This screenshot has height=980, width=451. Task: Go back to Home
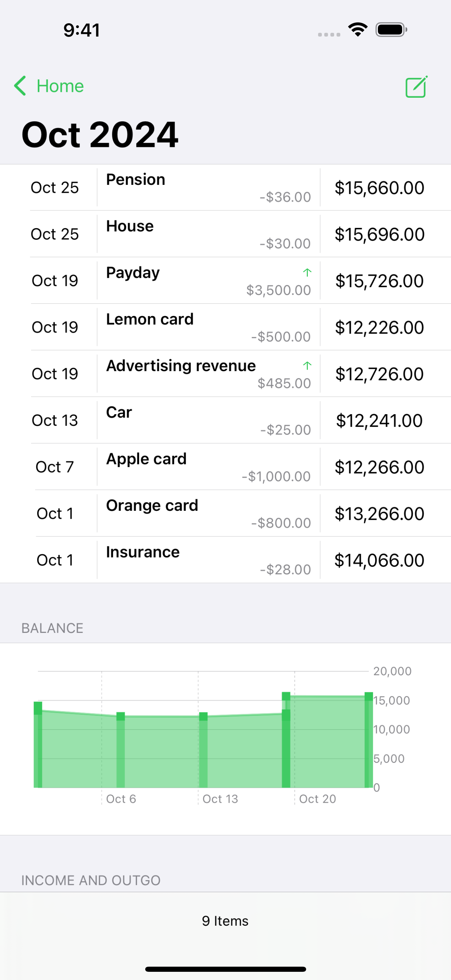click(60, 86)
